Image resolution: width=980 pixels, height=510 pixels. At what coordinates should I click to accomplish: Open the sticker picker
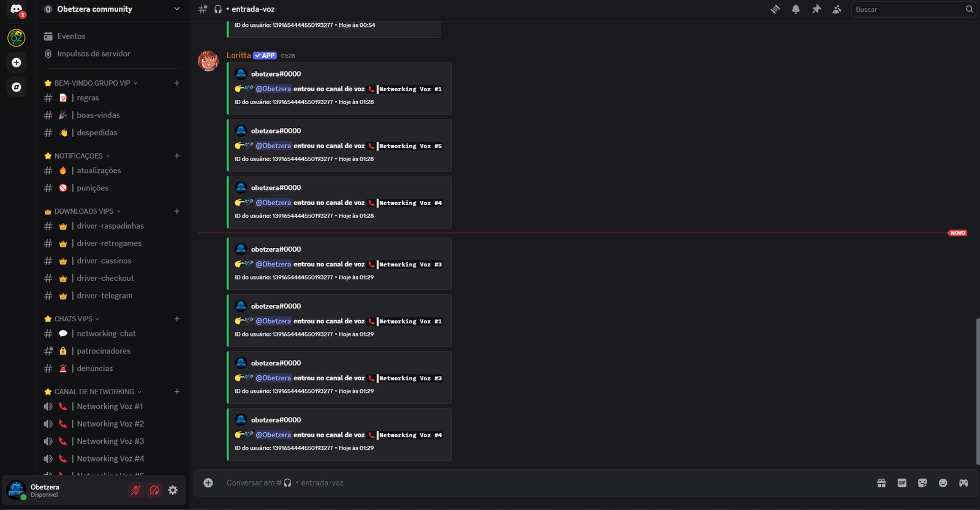[x=922, y=482]
